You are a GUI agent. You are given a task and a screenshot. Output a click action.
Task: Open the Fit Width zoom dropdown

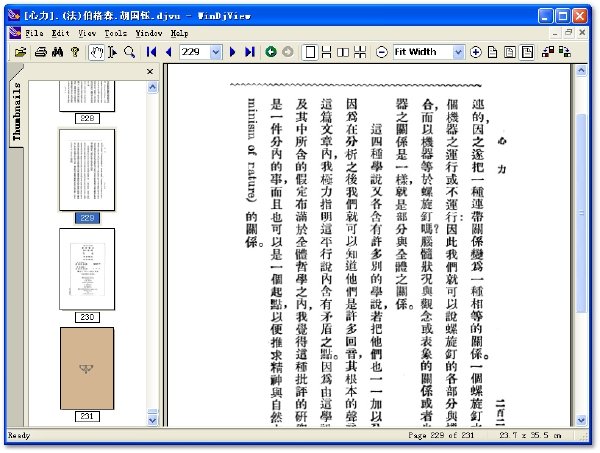(x=458, y=52)
